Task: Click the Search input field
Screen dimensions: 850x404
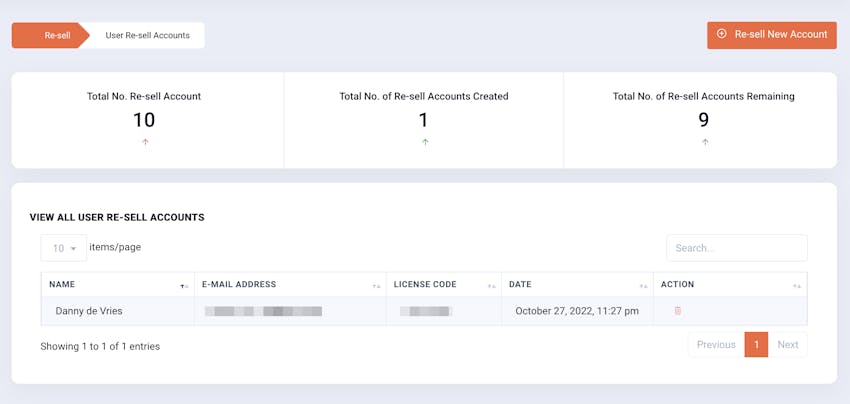Action: (x=736, y=248)
